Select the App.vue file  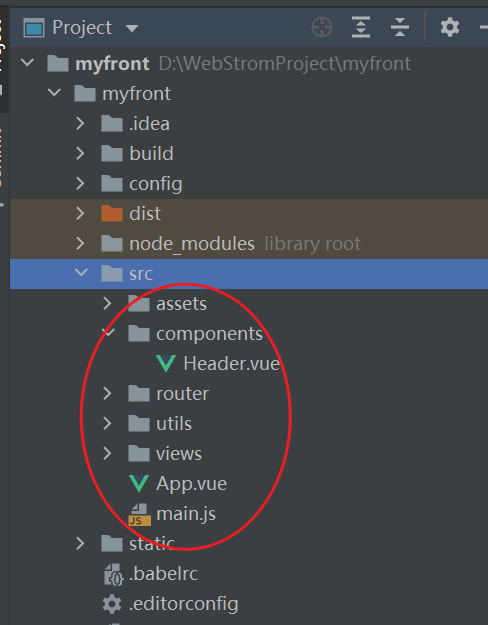click(x=191, y=483)
